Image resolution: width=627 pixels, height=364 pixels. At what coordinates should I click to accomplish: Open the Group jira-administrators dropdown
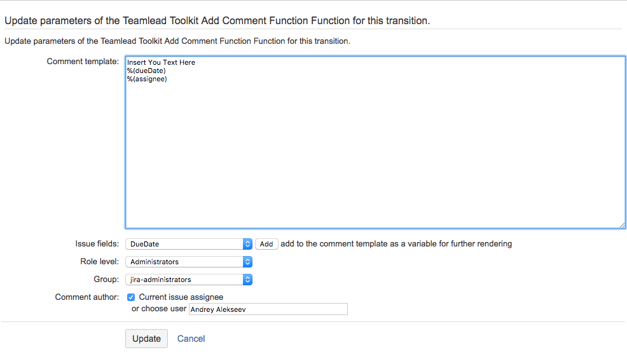[x=184, y=280]
